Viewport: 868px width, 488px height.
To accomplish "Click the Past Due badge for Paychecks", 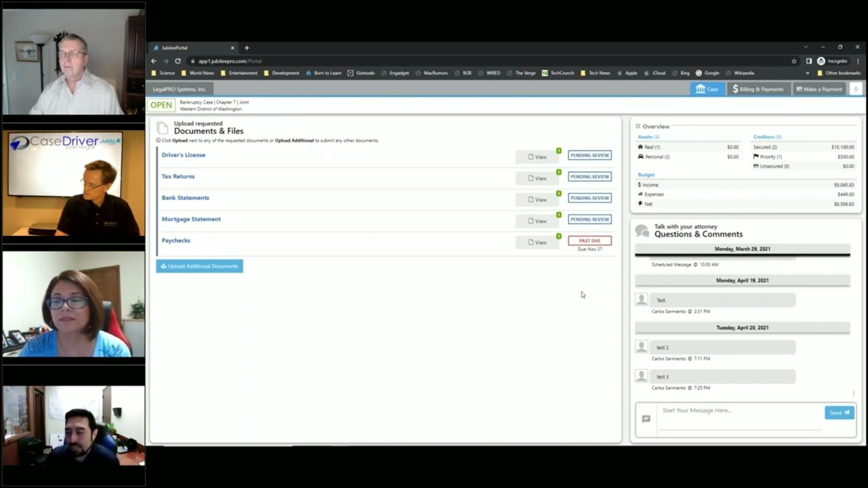I will pos(589,241).
